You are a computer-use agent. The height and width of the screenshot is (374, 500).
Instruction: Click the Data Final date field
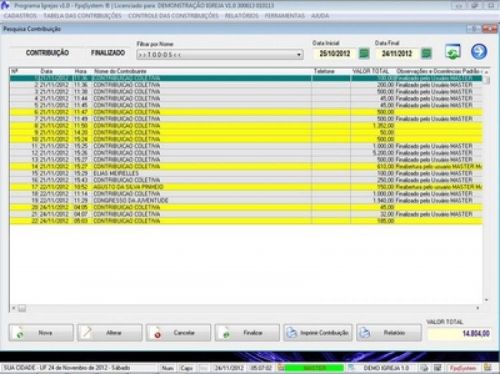click(x=397, y=53)
